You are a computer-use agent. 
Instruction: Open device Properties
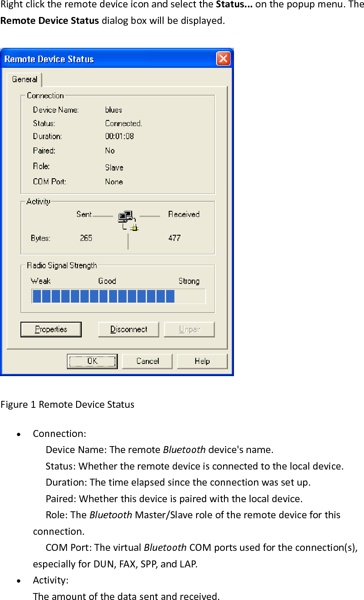51,329
